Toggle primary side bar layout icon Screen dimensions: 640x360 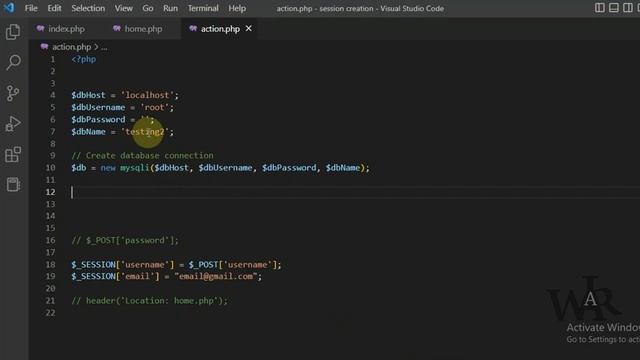pos(600,8)
